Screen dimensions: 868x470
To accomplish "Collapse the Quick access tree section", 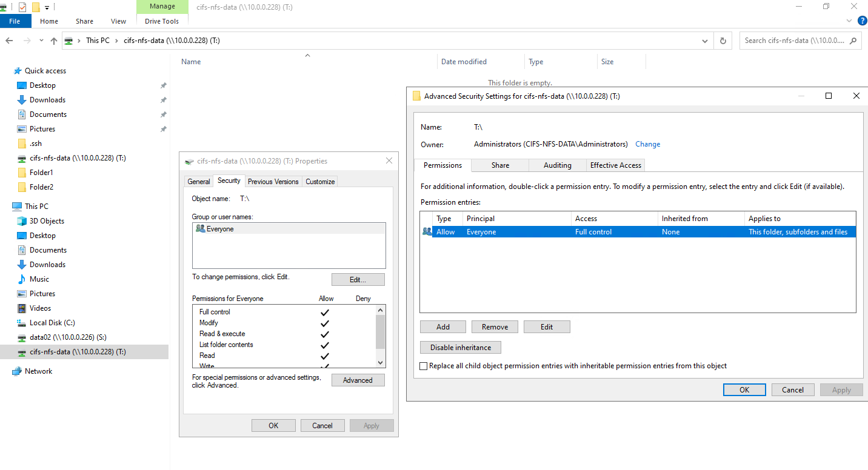I will [x=7, y=71].
